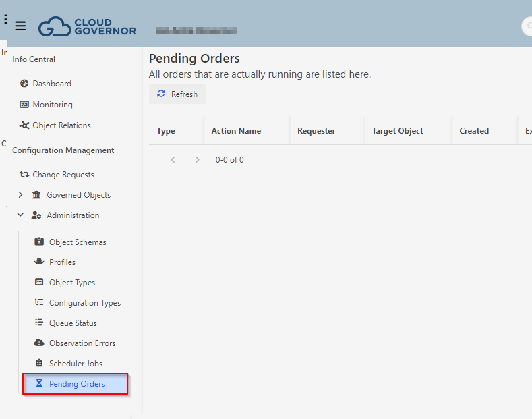This screenshot has width=532, height=419.
Task: Click the Monitoring icon in sidebar
Action: point(24,105)
